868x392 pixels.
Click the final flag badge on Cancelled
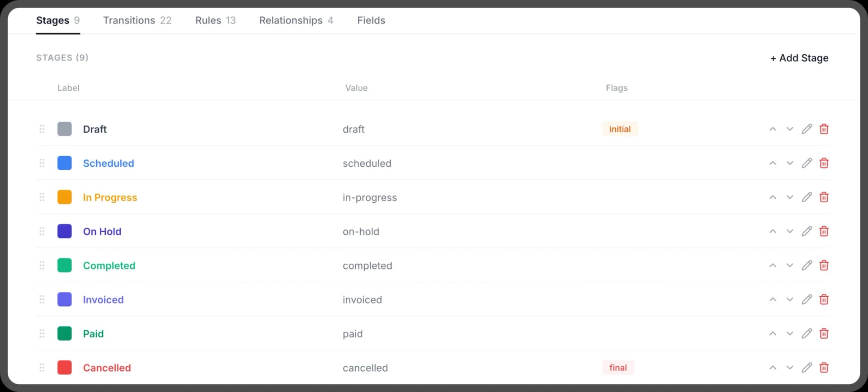[x=618, y=368]
